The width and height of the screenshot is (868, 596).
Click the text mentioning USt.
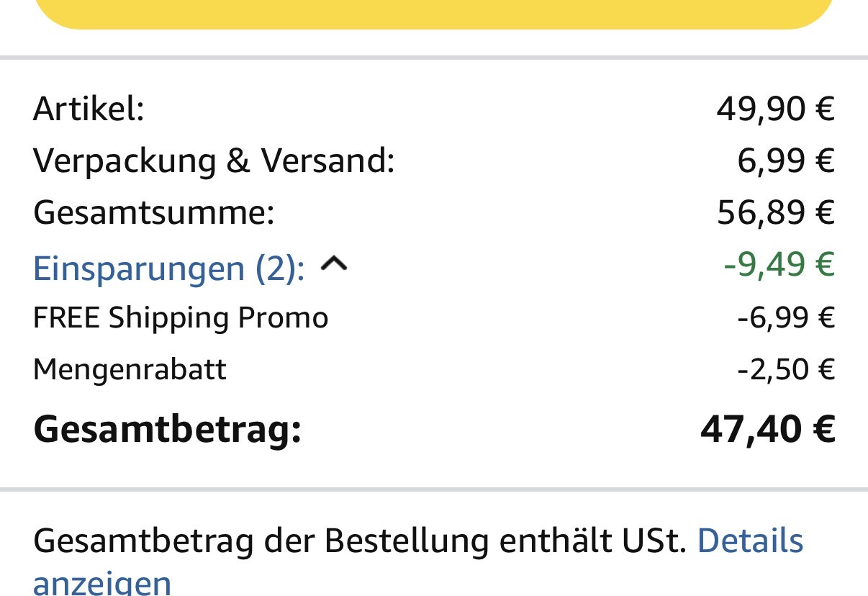[x=360, y=541]
